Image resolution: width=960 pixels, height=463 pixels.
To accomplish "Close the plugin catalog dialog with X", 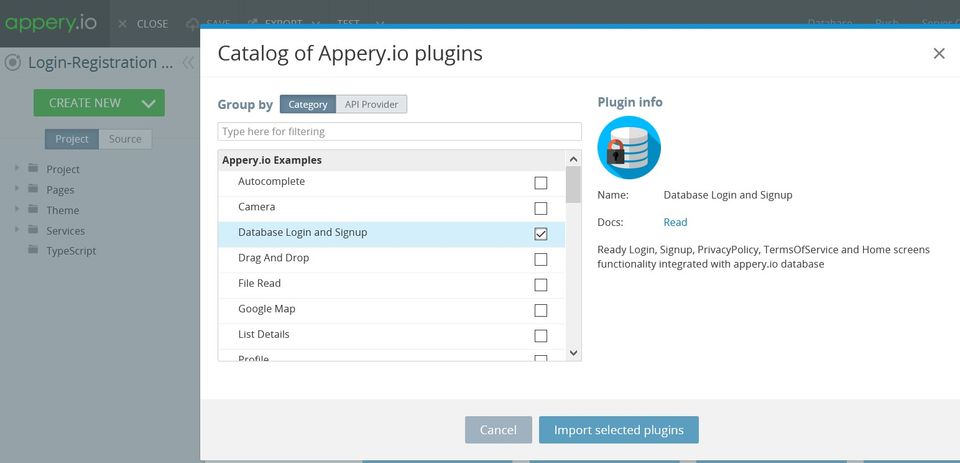I will point(938,54).
